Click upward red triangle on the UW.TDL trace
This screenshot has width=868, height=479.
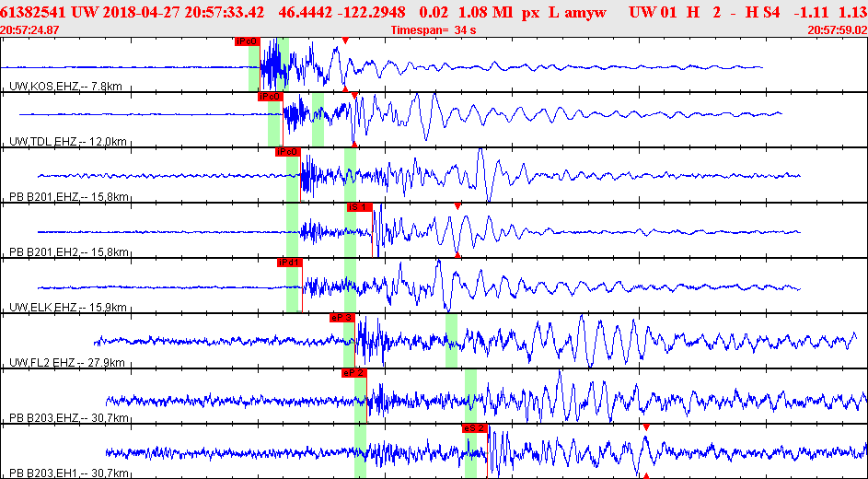(354, 144)
